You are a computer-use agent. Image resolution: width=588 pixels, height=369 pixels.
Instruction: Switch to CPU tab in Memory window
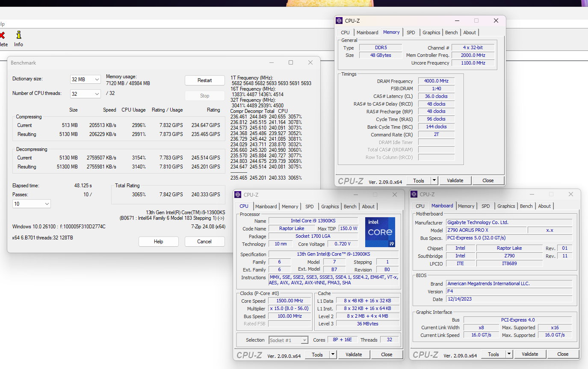pyautogui.click(x=345, y=32)
